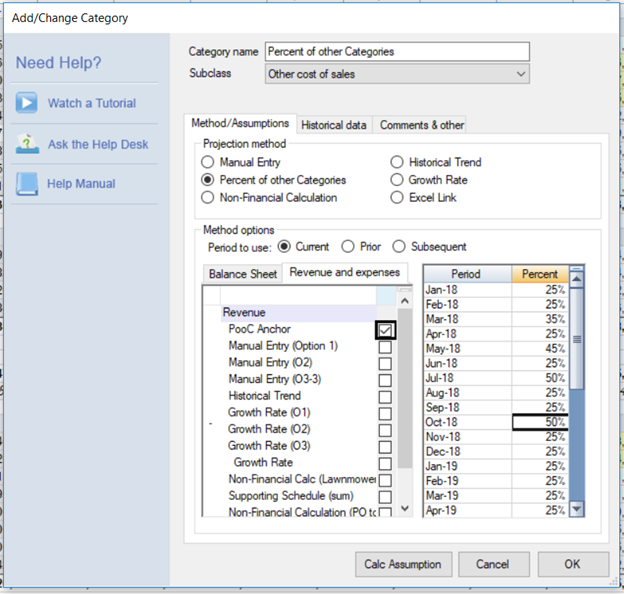Switch to Revenue and expenses tab
Viewport: 624px width, 594px height.
tap(345, 273)
